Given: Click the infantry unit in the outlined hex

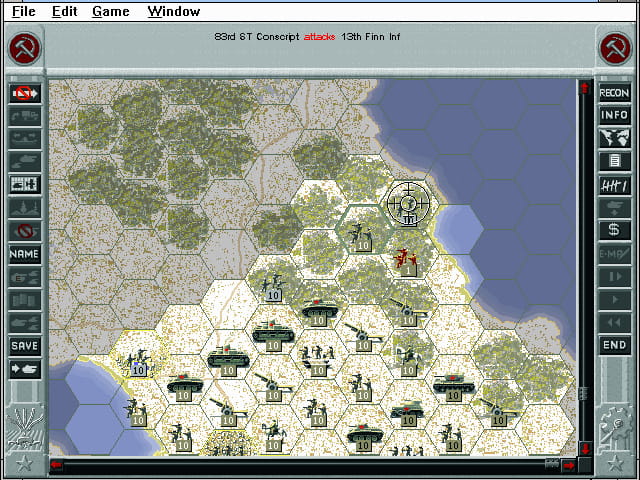Looking at the screenshot, I should click(x=362, y=237).
